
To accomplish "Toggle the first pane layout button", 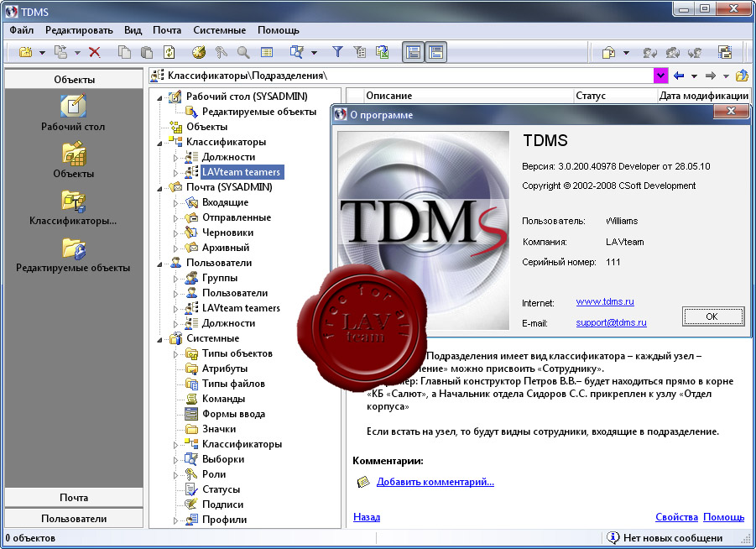I will [413, 52].
